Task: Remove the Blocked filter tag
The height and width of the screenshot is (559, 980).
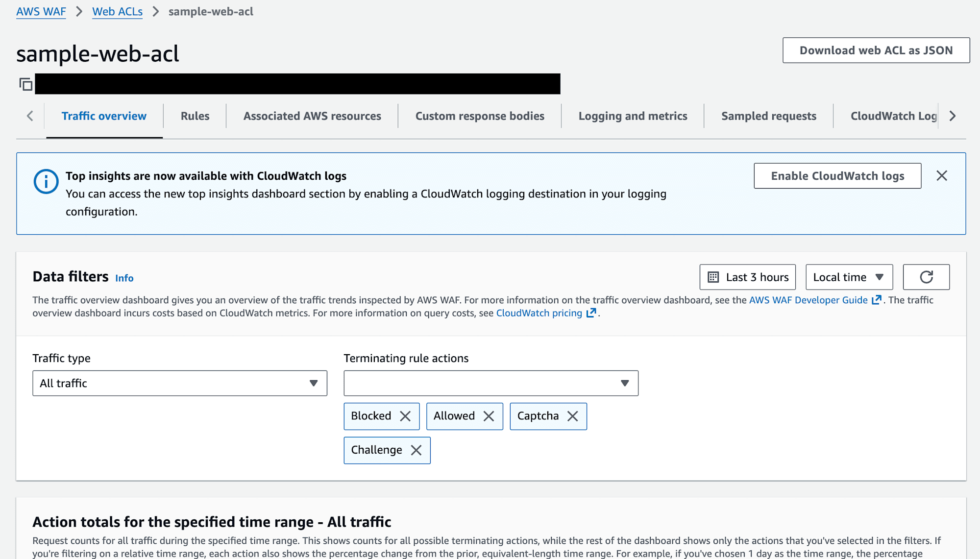Action: pyautogui.click(x=405, y=416)
